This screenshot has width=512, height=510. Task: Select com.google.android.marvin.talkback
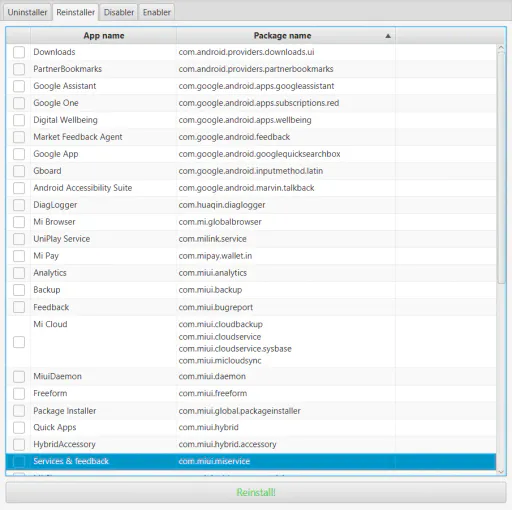click(246, 188)
